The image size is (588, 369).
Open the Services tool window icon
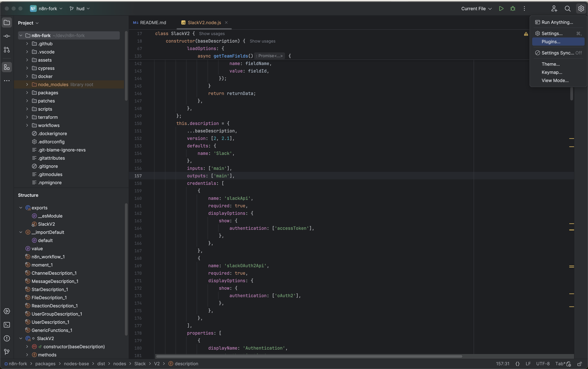(x=7, y=311)
